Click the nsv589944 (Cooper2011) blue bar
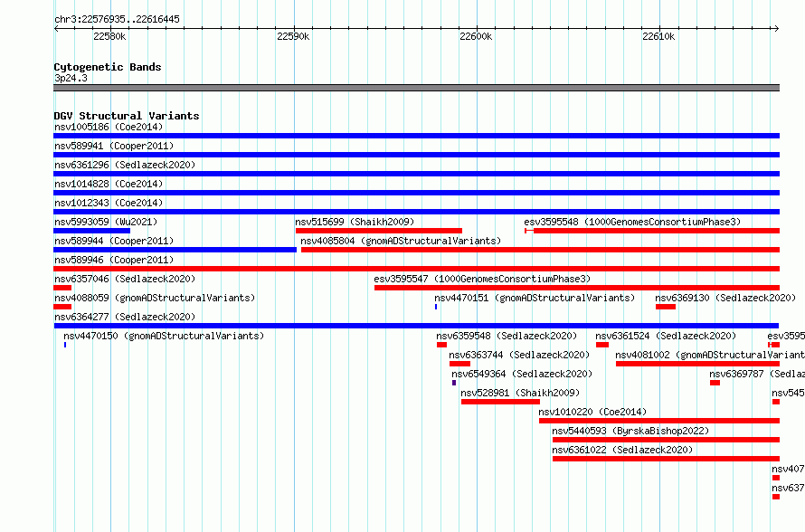The image size is (805, 532). (175, 250)
